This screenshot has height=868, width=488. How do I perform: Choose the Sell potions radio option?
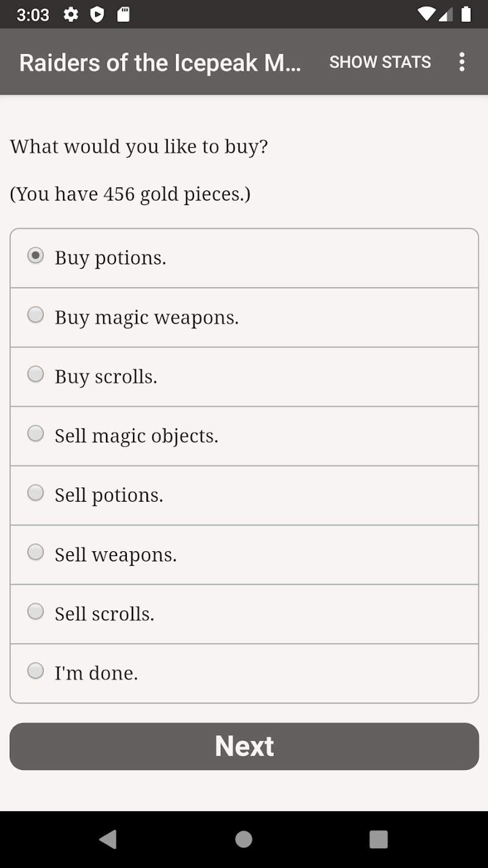pos(36,493)
